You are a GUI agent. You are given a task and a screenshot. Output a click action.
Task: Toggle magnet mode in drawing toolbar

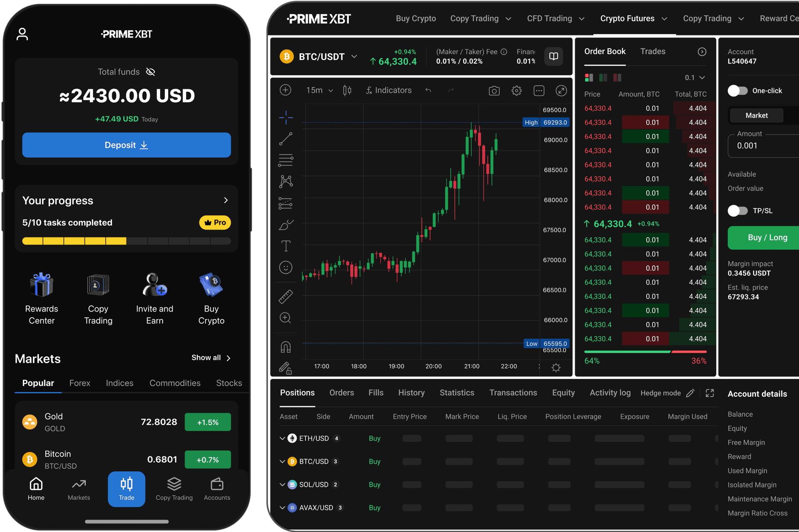pyautogui.click(x=286, y=347)
